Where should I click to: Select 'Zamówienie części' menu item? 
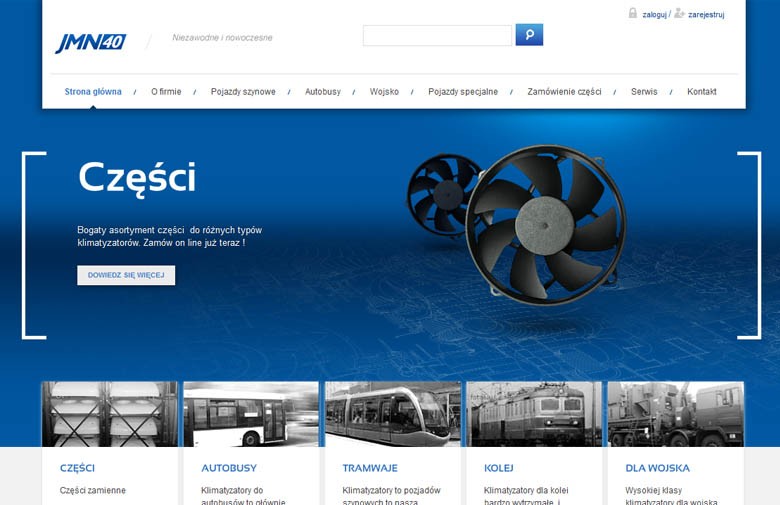pyautogui.click(x=564, y=92)
